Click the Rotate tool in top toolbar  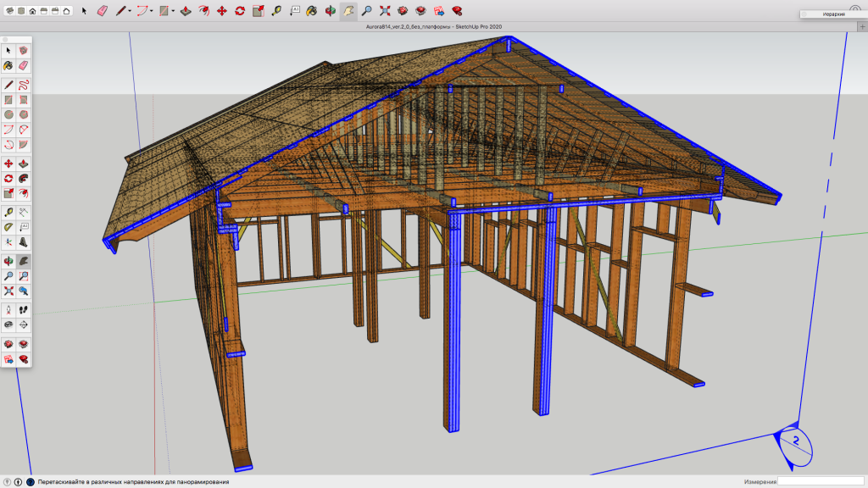pyautogui.click(x=240, y=11)
